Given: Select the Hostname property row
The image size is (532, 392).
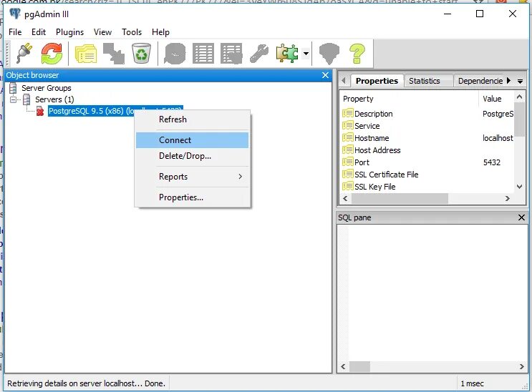Looking at the screenshot, I should coord(427,138).
